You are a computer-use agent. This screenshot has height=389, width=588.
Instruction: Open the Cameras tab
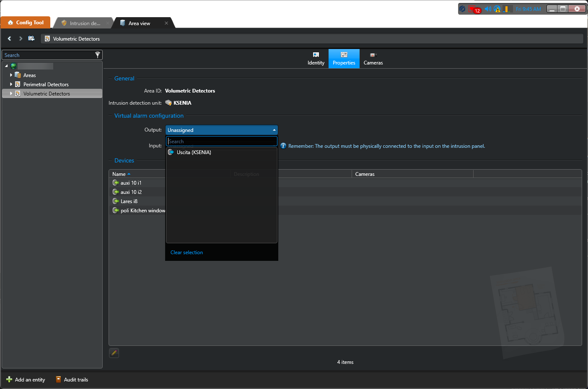click(x=373, y=59)
